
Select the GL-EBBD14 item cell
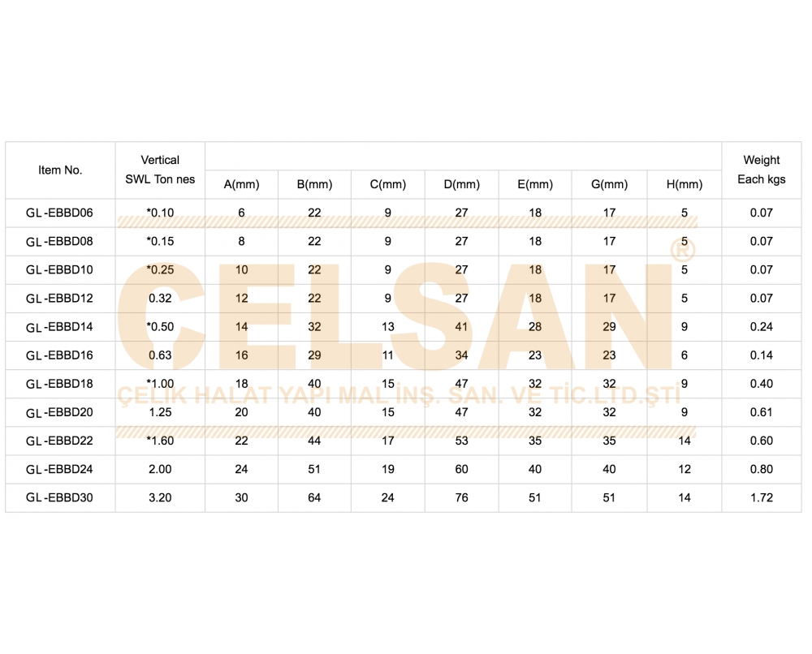click(x=59, y=327)
